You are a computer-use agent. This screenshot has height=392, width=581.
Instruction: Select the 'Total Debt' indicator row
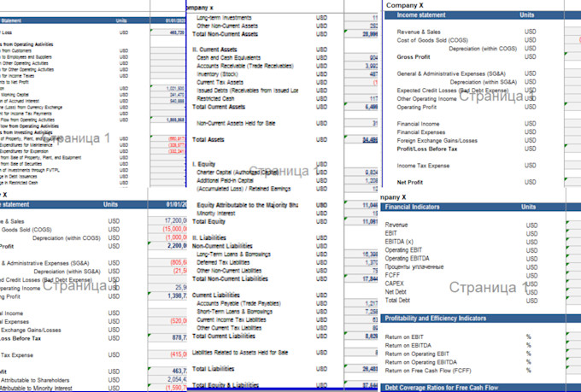[x=397, y=300]
